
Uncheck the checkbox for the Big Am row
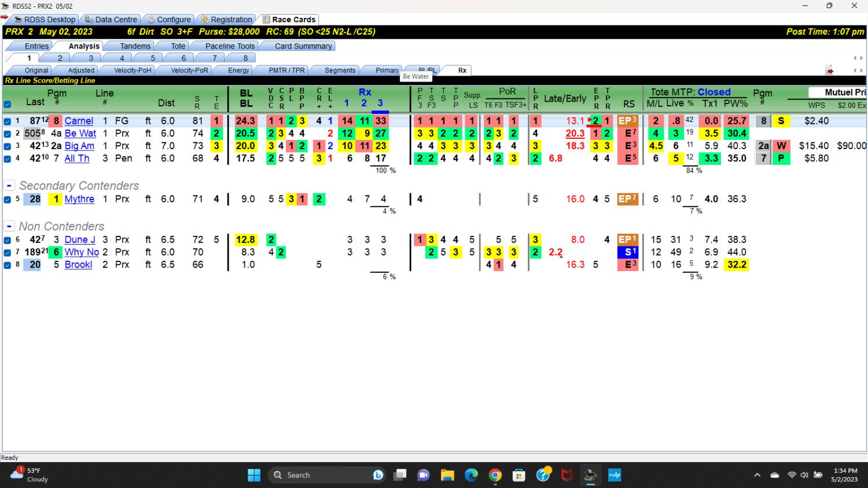pos(8,146)
